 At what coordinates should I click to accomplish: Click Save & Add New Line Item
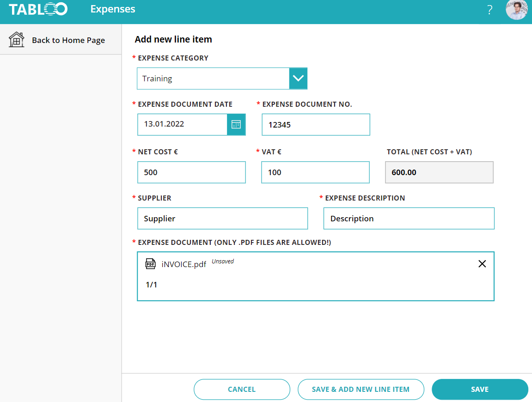361,390
